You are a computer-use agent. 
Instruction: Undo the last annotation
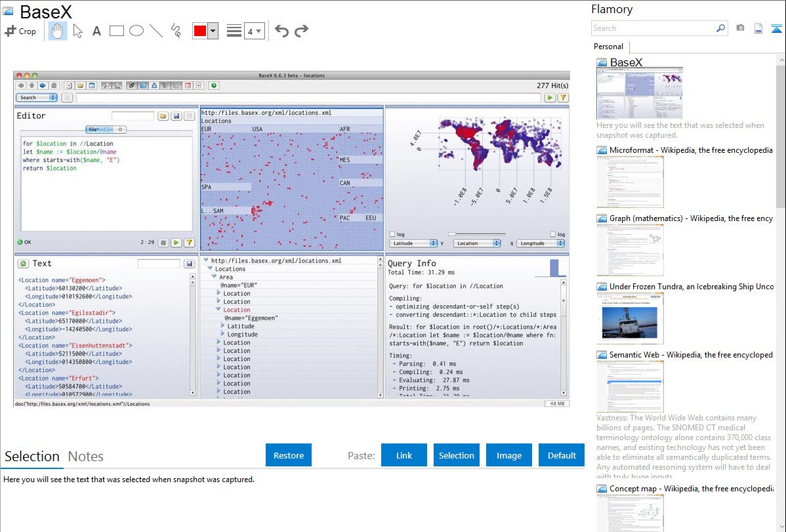281,31
